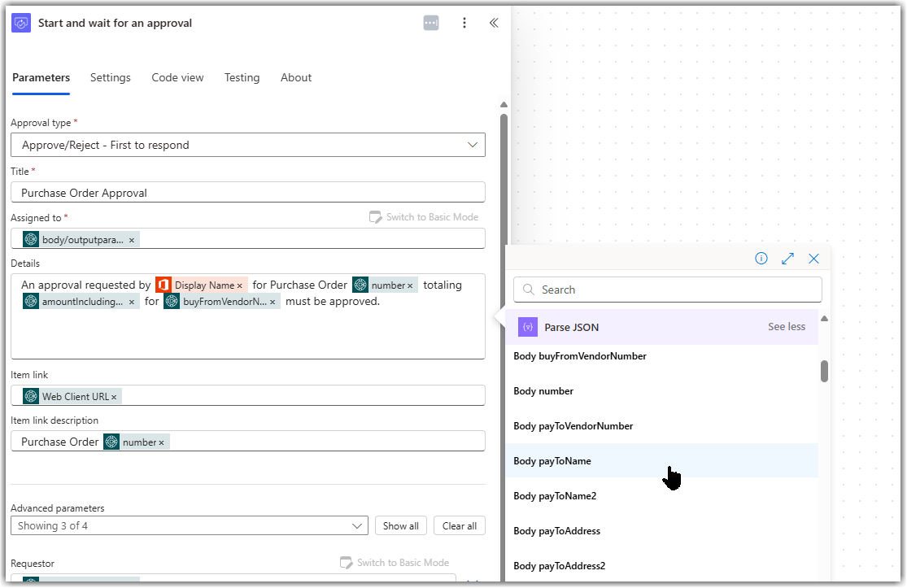Open the vertical ellipsis more actions icon

[x=464, y=23]
